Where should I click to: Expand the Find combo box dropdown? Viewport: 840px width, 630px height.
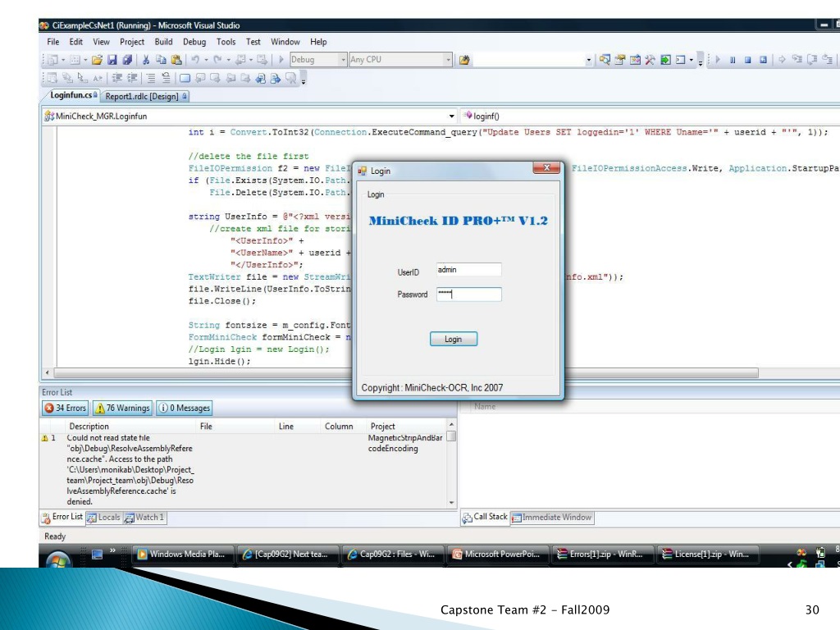coord(589,60)
